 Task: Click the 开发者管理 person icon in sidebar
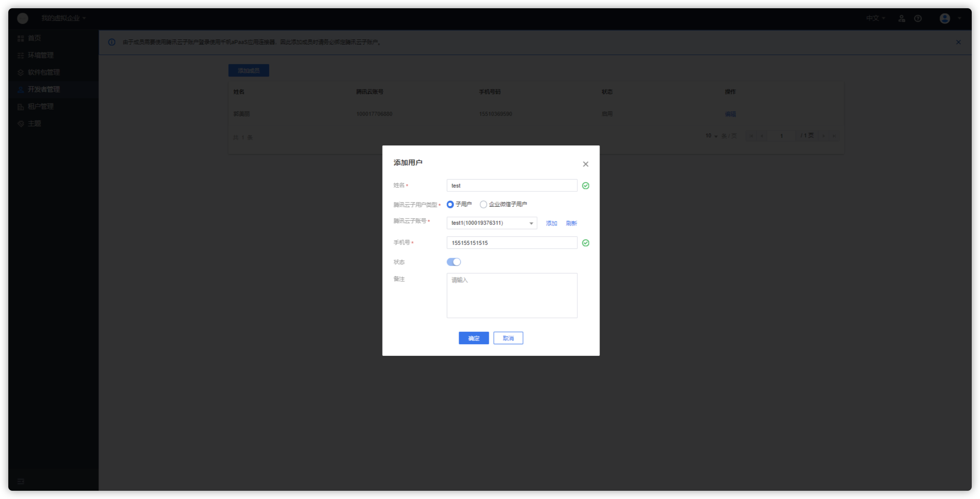[21, 89]
